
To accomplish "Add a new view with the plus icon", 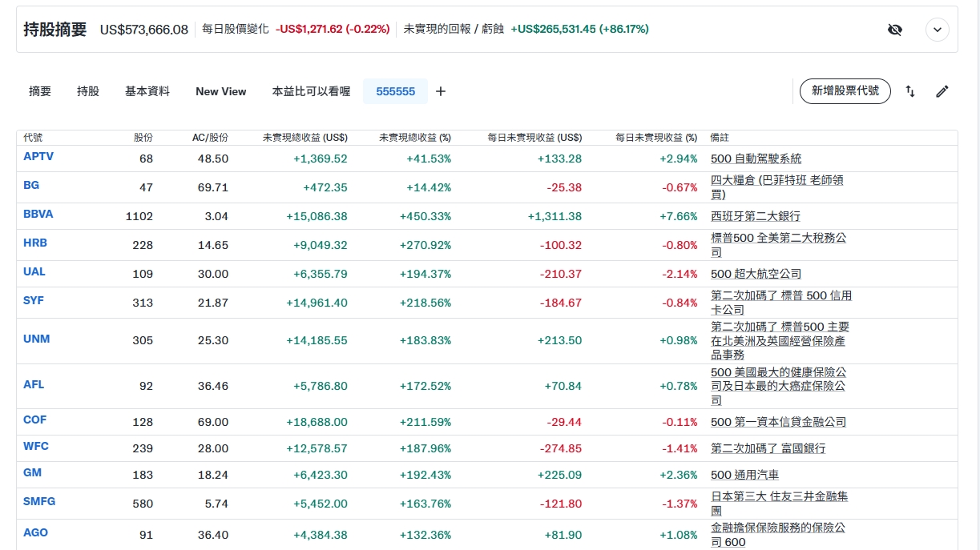I will tap(441, 91).
